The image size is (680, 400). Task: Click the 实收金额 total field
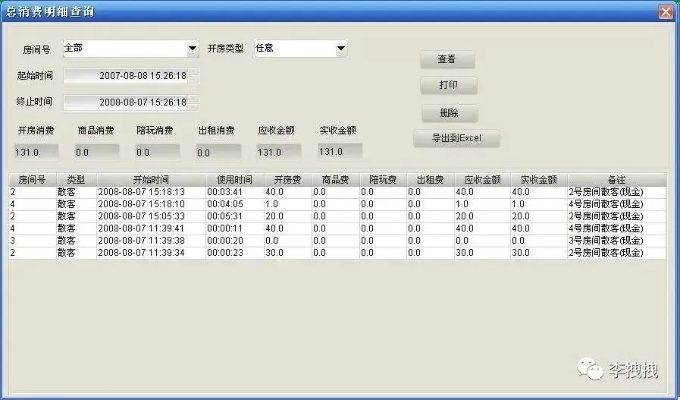340,151
